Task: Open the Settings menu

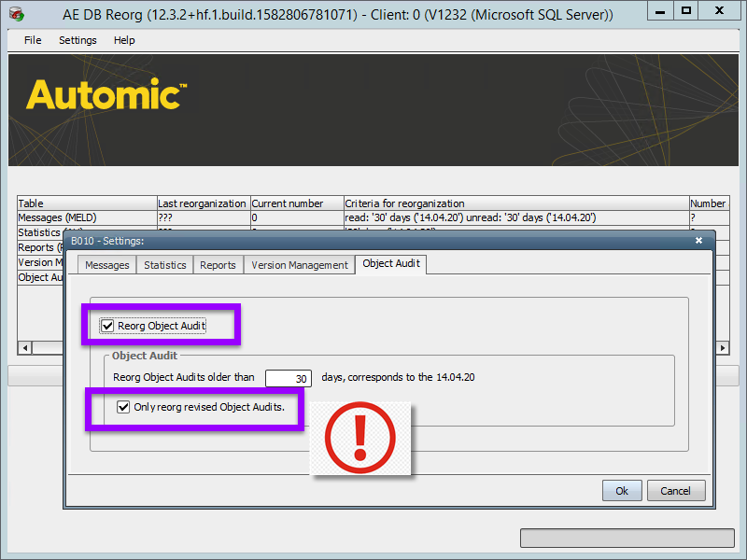Action: pyautogui.click(x=78, y=40)
